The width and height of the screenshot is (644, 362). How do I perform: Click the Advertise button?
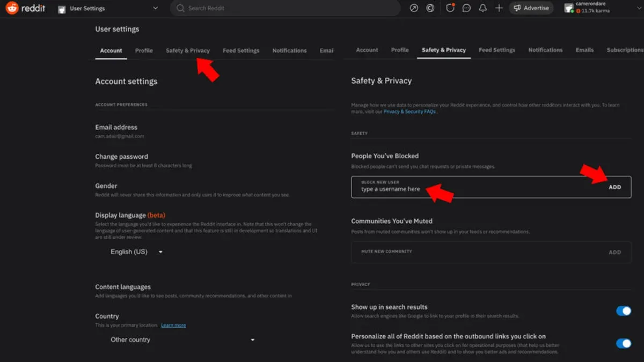(531, 8)
